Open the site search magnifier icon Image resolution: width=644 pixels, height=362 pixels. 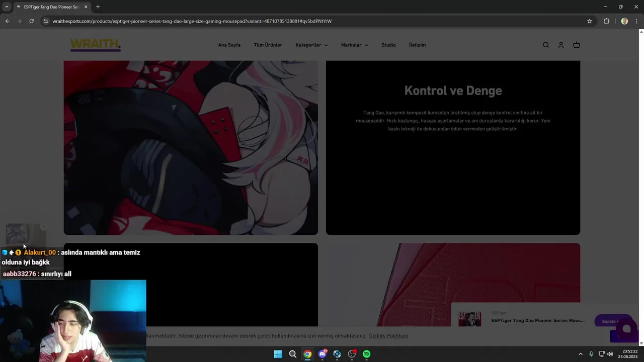[x=546, y=45]
